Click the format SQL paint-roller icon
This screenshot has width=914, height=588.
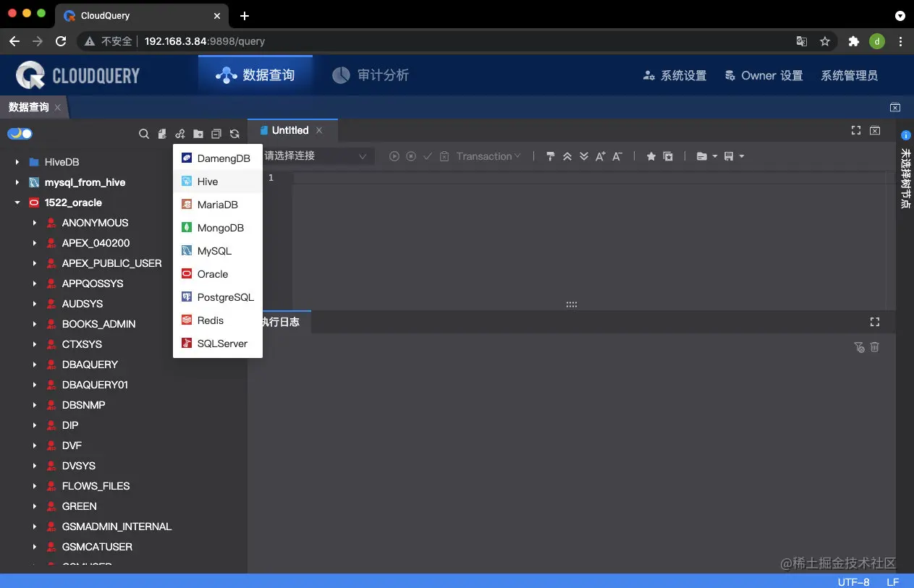(551, 156)
